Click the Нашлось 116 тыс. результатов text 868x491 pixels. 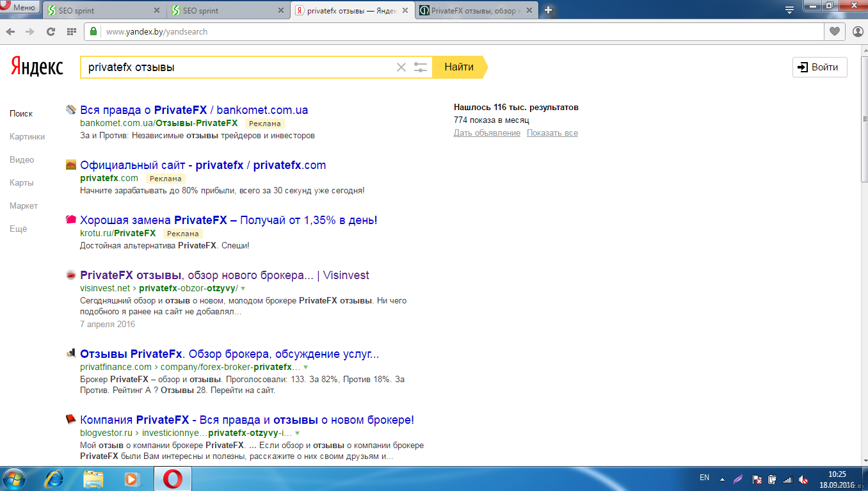pos(516,108)
